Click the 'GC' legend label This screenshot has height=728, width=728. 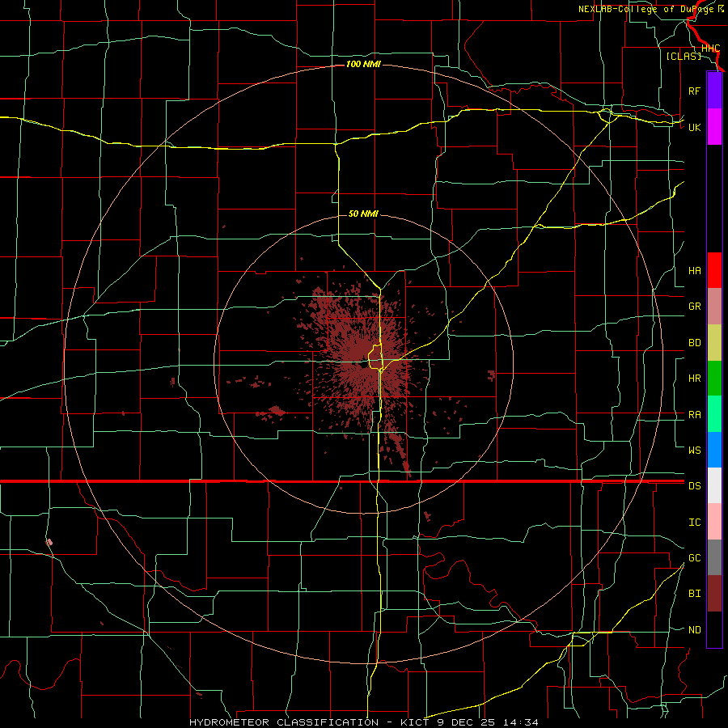pyautogui.click(x=694, y=558)
